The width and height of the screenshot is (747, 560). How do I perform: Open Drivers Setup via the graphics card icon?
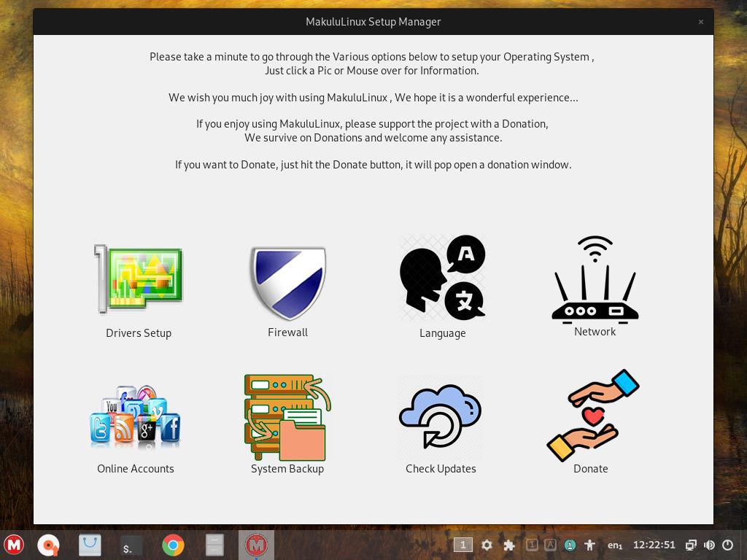click(x=138, y=279)
